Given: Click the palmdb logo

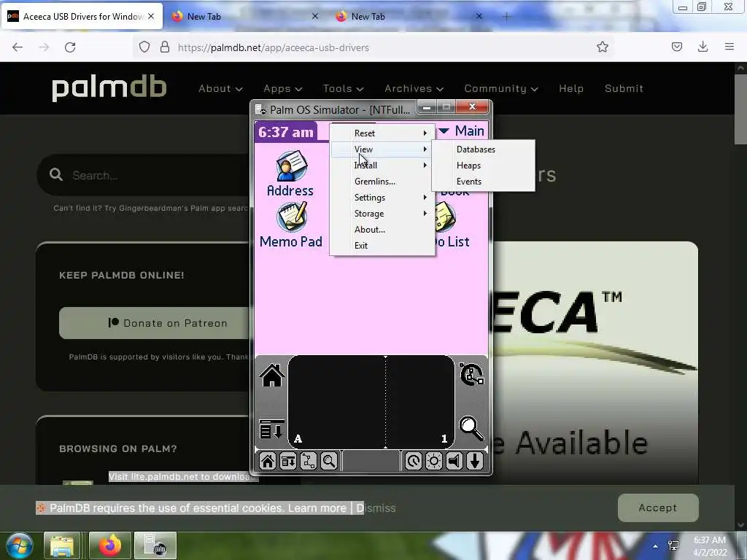Looking at the screenshot, I should click(109, 88).
